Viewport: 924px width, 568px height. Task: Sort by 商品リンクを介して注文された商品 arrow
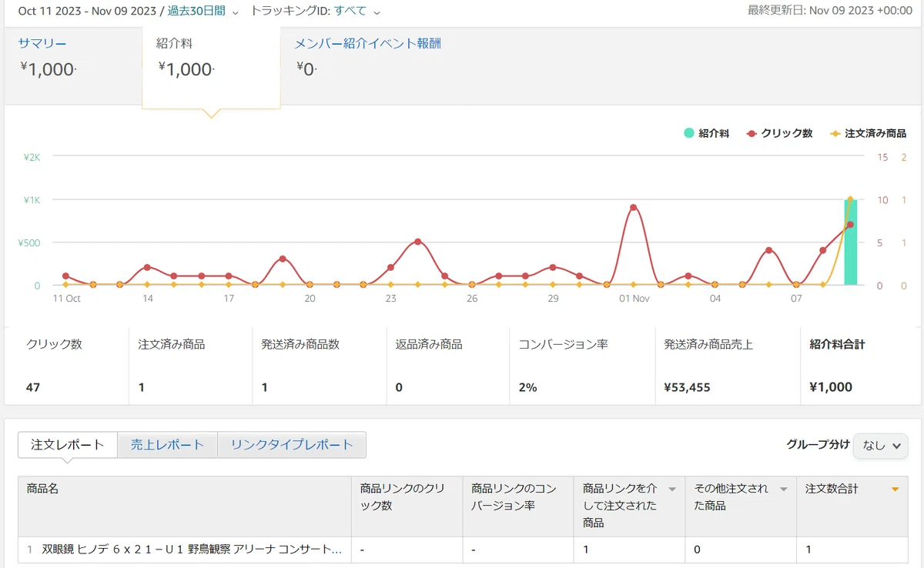671,489
